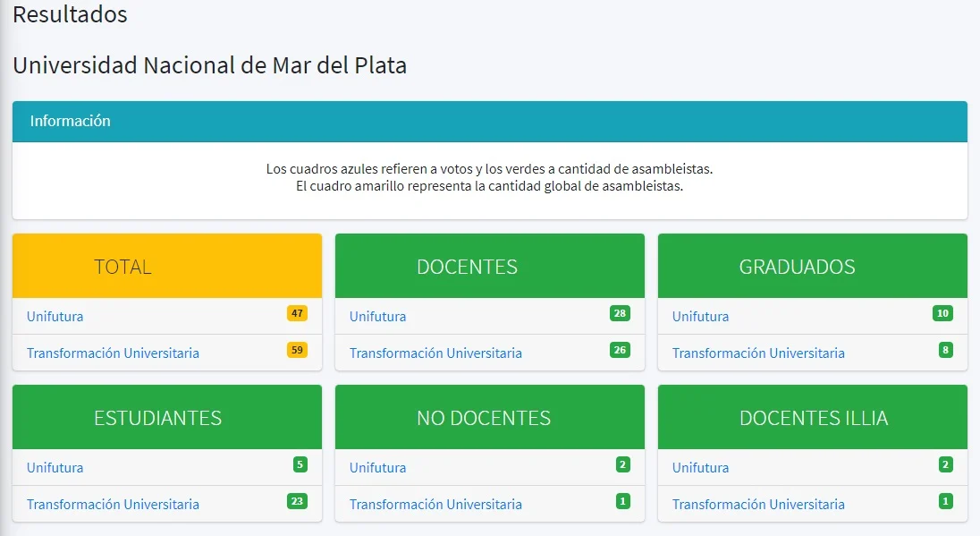
Task: Click the yellow 59 badge in TOTAL
Action: coord(297,350)
